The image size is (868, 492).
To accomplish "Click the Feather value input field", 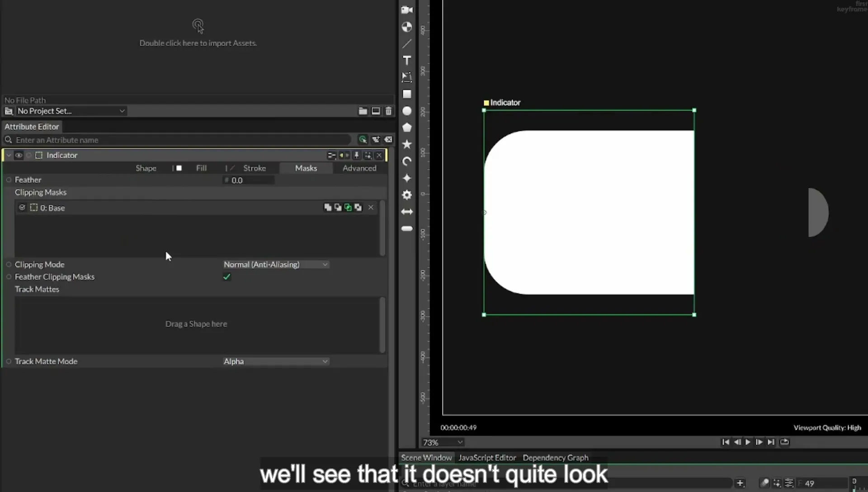I will click(252, 180).
